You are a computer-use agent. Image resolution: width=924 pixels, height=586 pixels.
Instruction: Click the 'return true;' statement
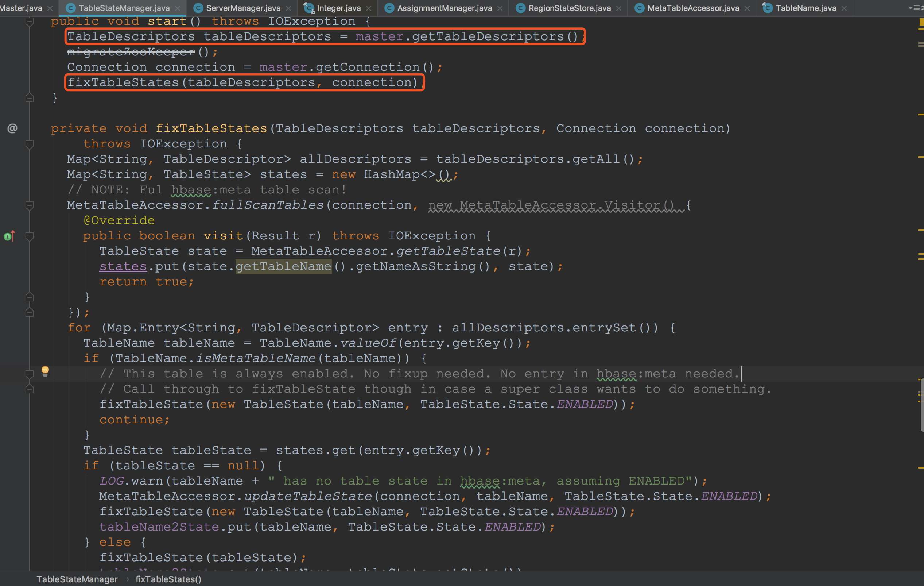147,282
